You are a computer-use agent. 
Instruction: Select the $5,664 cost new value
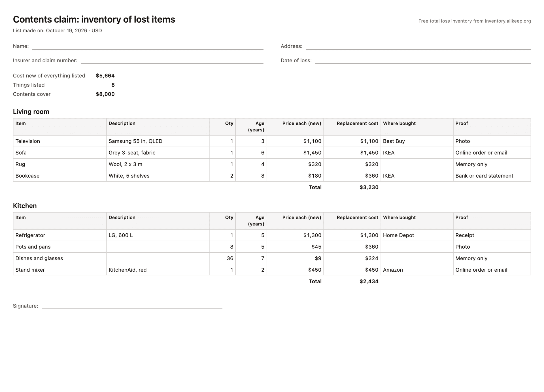coord(105,76)
